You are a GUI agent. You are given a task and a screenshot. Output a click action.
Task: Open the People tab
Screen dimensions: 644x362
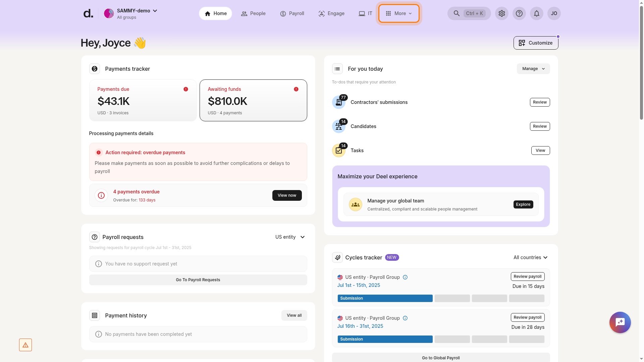(253, 13)
